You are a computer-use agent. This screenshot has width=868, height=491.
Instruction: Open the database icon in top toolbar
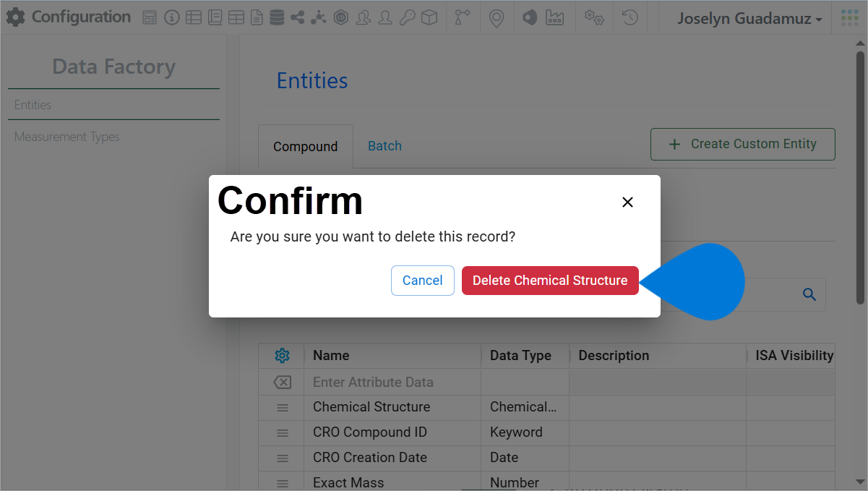pos(277,18)
